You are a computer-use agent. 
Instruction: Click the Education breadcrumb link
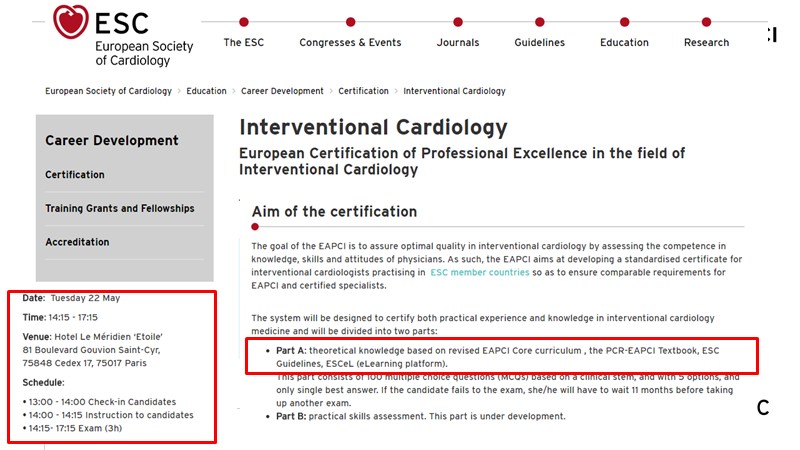click(207, 91)
